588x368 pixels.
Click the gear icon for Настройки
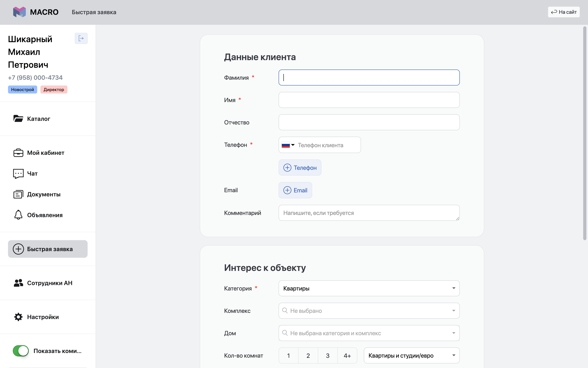18,317
